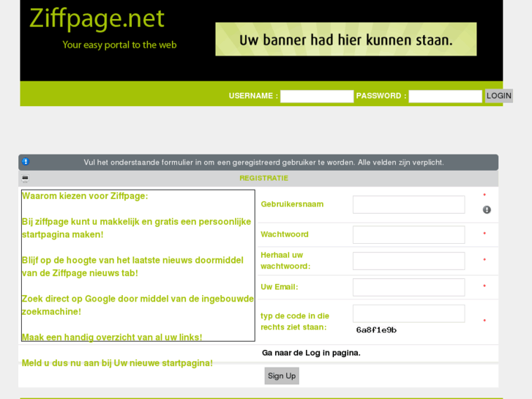Click the Gebruikersnaam input field
The width and height of the screenshot is (532, 399).
click(408, 204)
